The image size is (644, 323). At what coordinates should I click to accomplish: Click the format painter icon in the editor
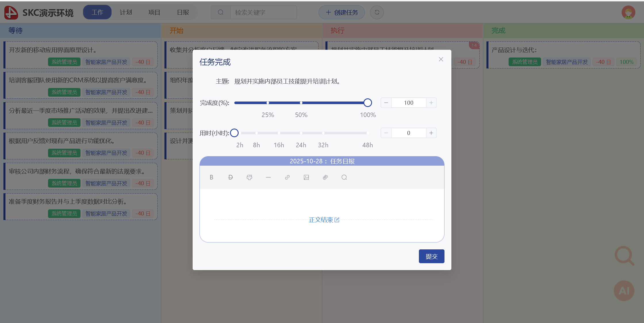[x=249, y=177]
